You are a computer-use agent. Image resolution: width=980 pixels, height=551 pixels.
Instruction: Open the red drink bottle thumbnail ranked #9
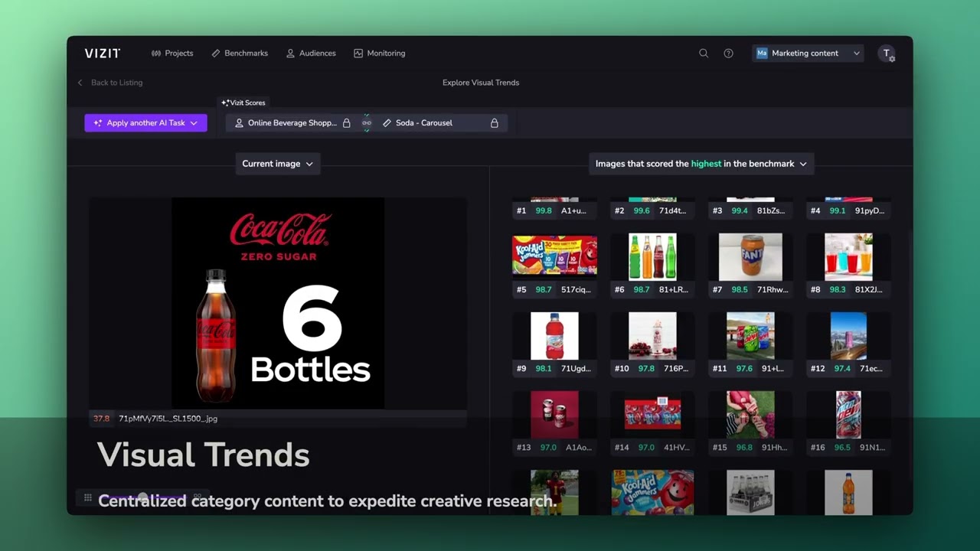(x=554, y=336)
